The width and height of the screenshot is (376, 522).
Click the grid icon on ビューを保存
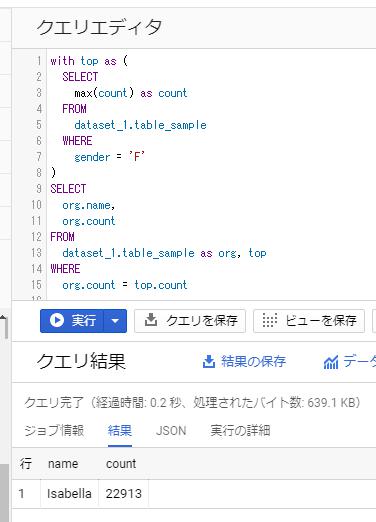click(x=269, y=320)
